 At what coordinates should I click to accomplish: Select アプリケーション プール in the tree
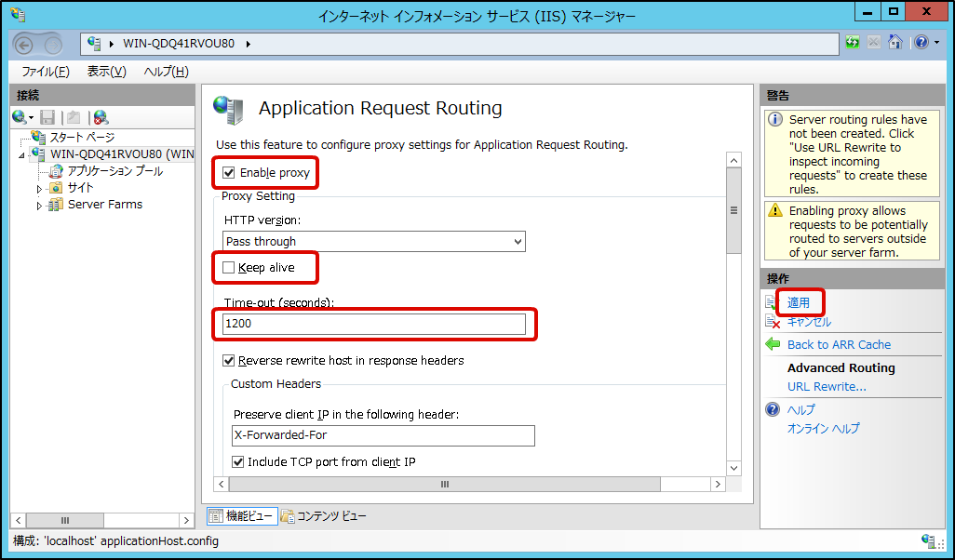[115, 171]
